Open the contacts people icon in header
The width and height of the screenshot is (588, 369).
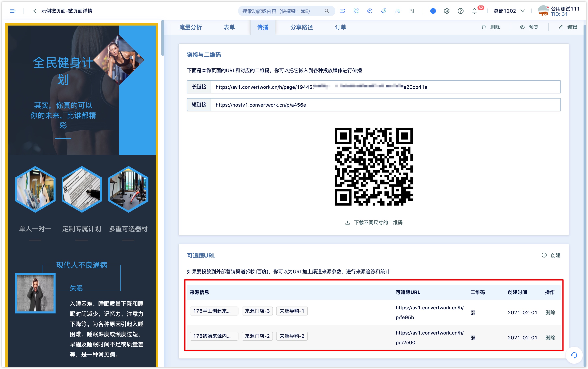pyautogui.click(x=397, y=11)
